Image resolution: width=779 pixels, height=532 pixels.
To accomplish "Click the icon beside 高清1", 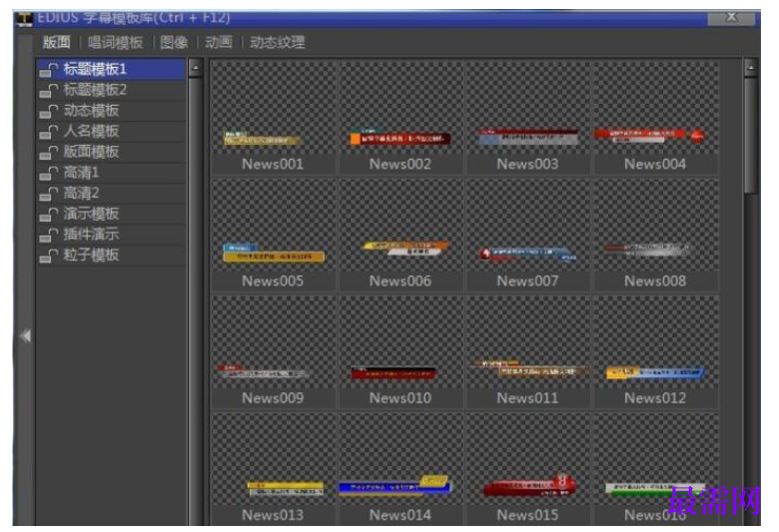I will 48,173.
